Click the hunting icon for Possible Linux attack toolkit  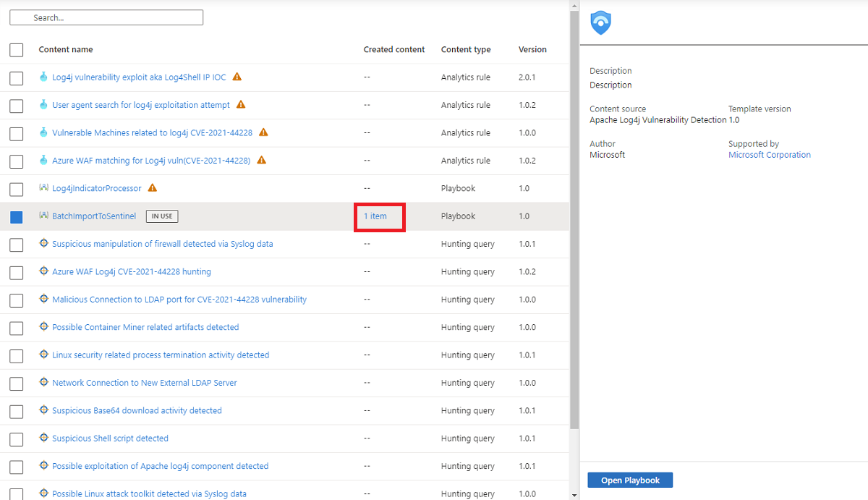point(43,493)
